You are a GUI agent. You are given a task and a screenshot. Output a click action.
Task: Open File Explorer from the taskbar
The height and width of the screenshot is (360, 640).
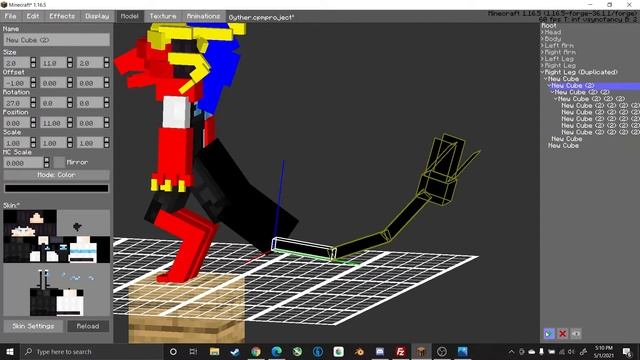coord(215,351)
